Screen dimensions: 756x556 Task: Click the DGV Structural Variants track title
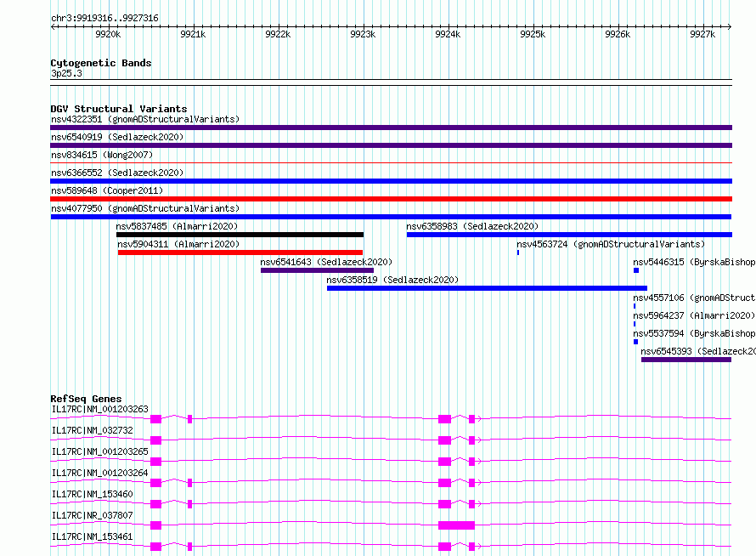[x=119, y=109]
